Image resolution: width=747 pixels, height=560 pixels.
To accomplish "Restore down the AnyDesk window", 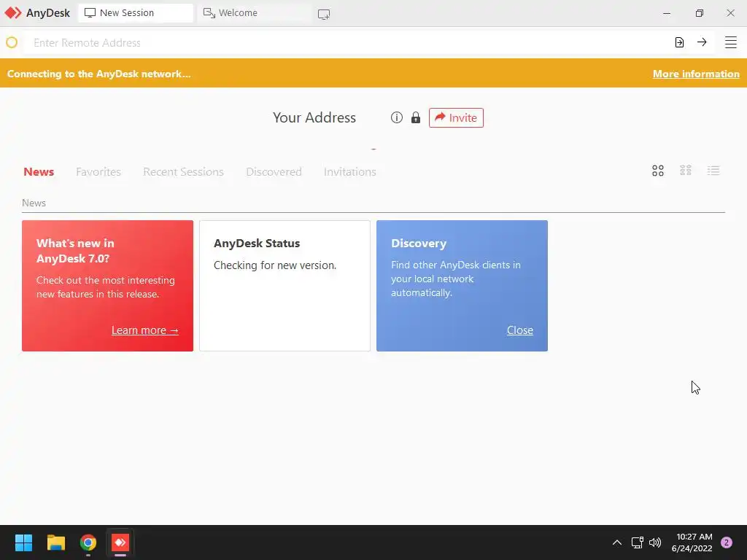I will click(699, 13).
